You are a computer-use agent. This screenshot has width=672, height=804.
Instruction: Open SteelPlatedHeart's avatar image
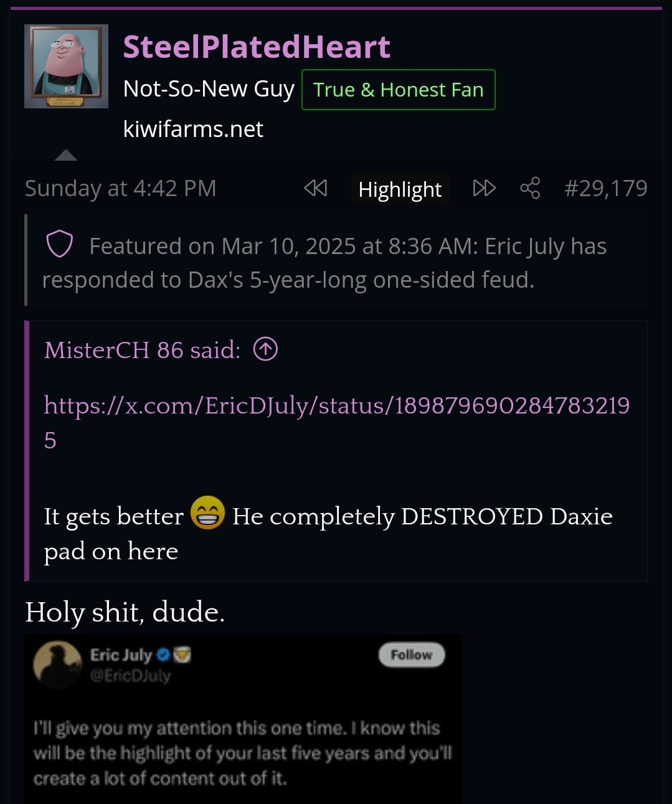[66, 67]
